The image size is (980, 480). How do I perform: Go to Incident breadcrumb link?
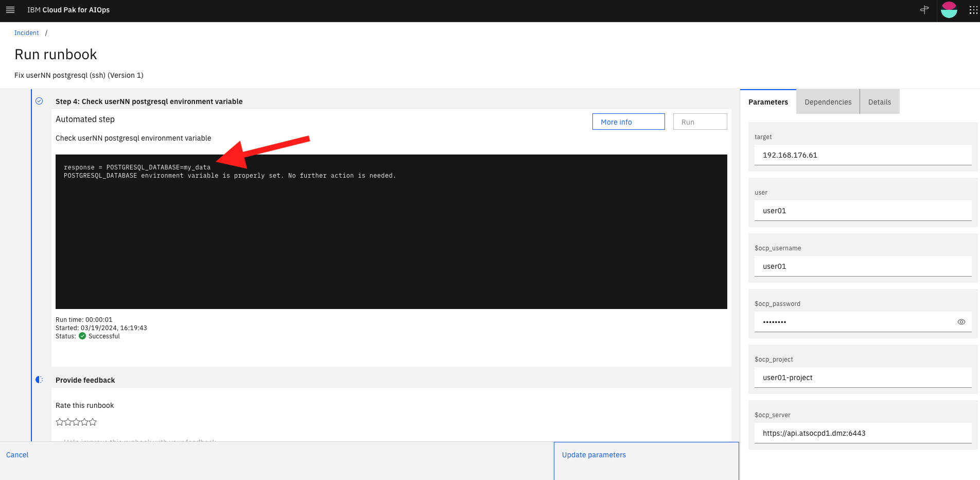[x=26, y=33]
